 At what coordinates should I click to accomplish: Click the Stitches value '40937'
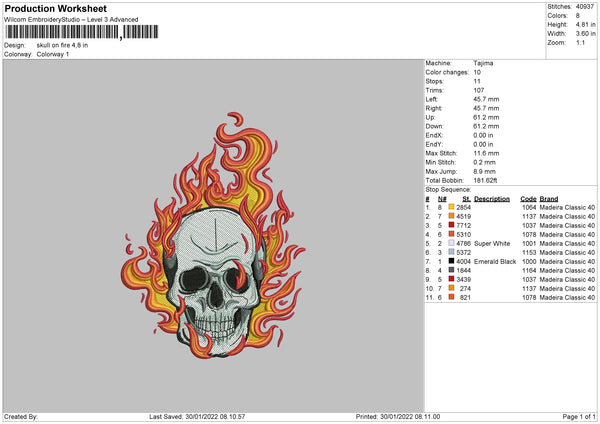585,7
